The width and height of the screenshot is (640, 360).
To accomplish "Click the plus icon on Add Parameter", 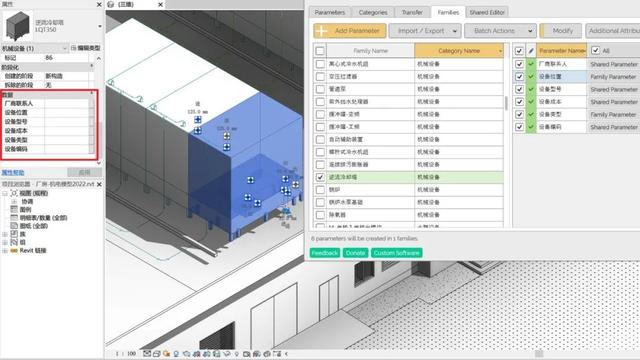I will (x=322, y=31).
